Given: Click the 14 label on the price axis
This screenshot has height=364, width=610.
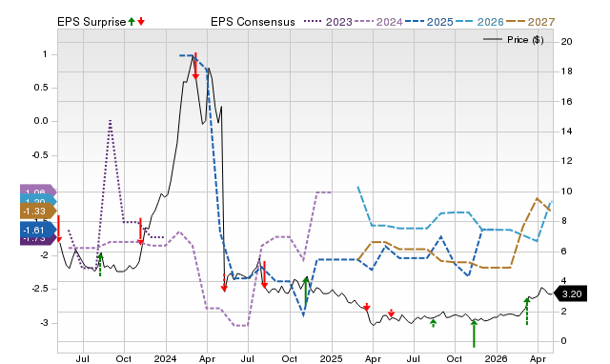Looking at the screenshot, I should (x=566, y=131).
